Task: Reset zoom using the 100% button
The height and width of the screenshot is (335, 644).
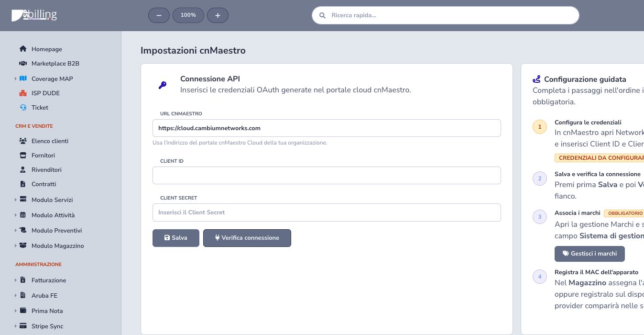Action: click(x=188, y=15)
